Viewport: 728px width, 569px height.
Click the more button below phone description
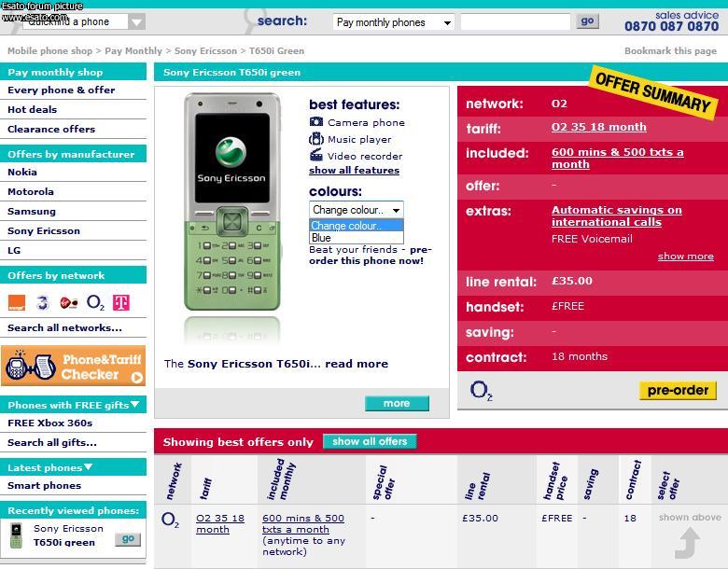click(397, 403)
